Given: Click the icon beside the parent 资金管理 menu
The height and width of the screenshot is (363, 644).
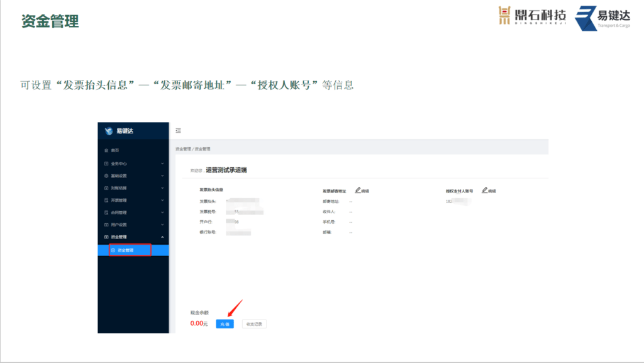Looking at the screenshot, I should click(106, 237).
